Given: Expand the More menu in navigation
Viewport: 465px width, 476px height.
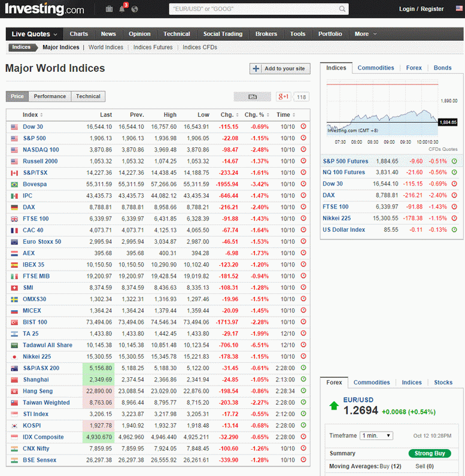Looking at the screenshot, I should click(x=366, y=34).
